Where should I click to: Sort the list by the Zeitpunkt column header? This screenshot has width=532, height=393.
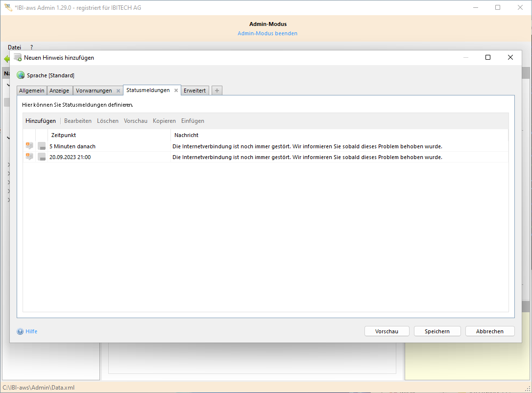click(x=64, y=135)
